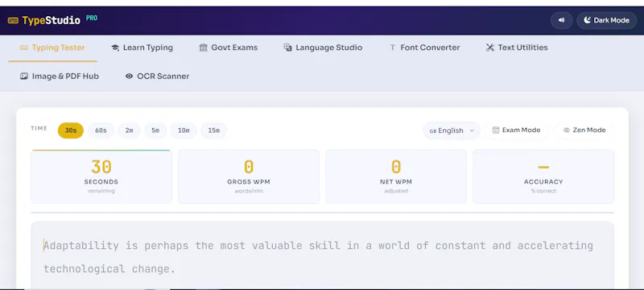The height and width of the screenshot is (290, 644).
Task: Toggle Dark Mode
Action: click(606, 20)
